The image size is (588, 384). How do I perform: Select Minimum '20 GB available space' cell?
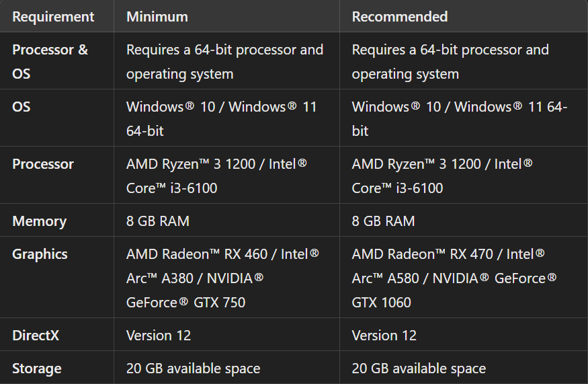pyautogui.click(x=193, y=369)
